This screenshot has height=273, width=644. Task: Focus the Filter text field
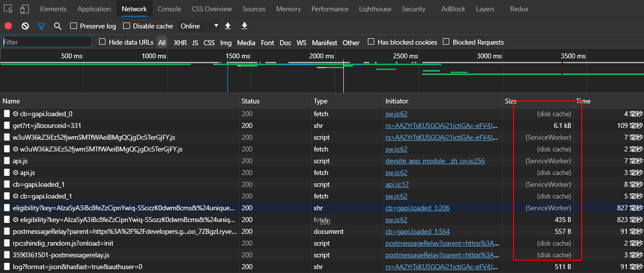pos(47,42)
